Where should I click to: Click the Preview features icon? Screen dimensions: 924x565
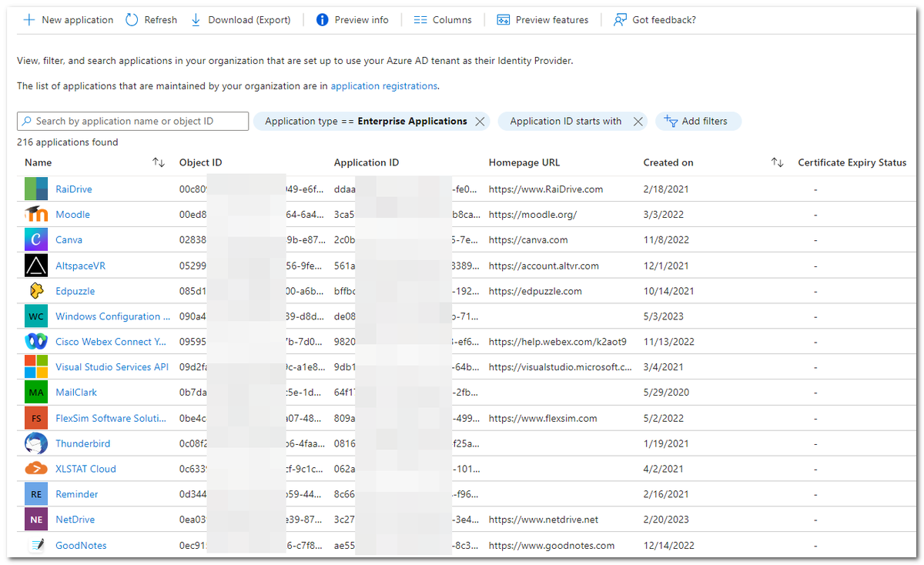click(x=504, y=20)
